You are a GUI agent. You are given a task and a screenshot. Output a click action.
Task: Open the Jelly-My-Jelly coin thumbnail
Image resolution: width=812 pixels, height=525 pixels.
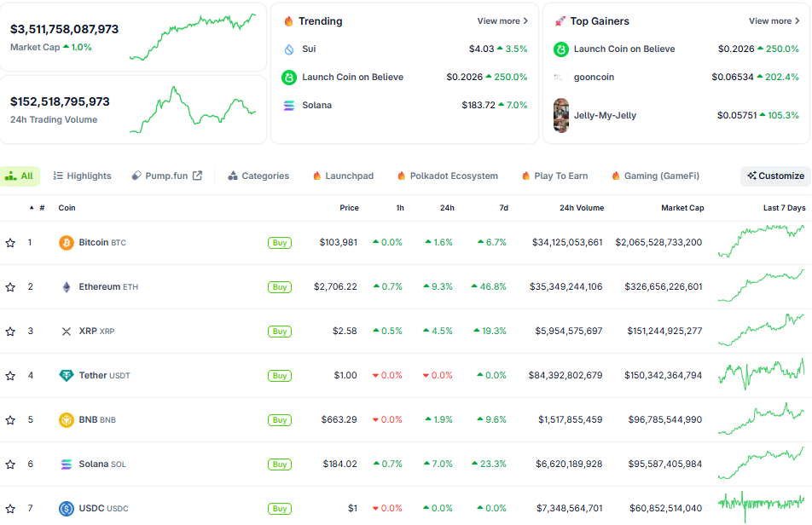click(561, 115)
